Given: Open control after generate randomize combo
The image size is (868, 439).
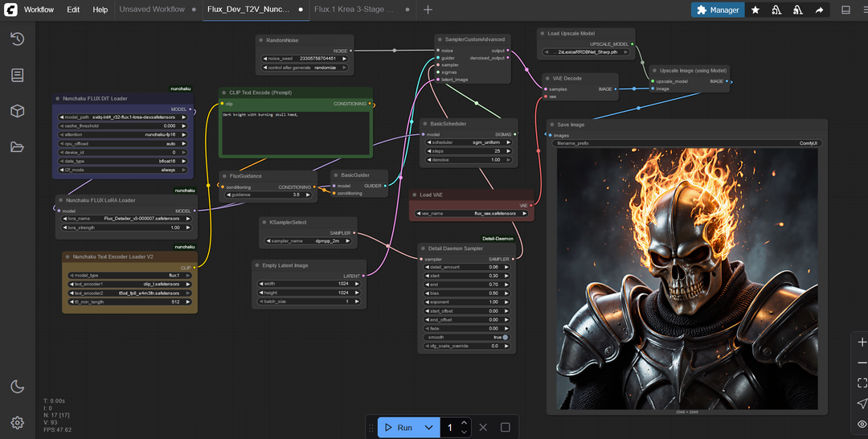Looking at the screenshot, I should click(305, 68).
